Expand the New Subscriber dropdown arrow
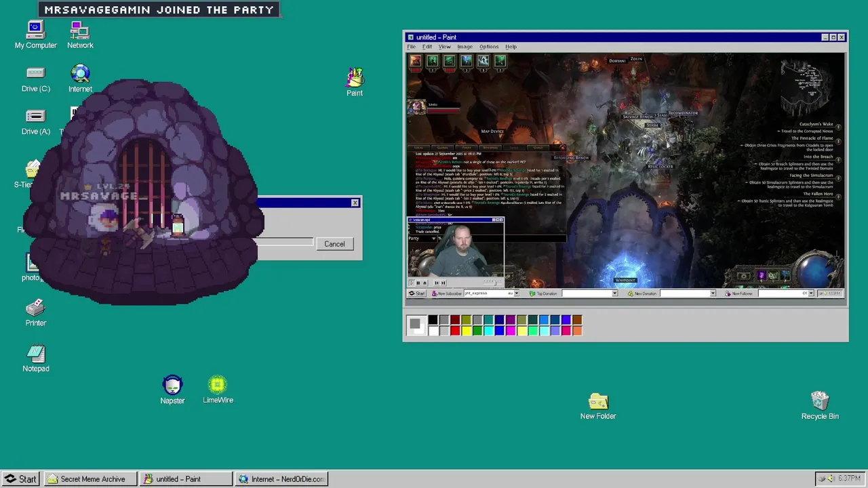 pyautogui.click(x=517, y=293)
